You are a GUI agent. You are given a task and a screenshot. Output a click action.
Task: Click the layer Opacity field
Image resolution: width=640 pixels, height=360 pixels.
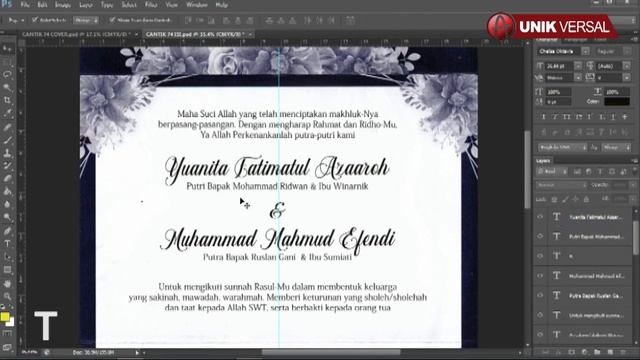point(620,185)
